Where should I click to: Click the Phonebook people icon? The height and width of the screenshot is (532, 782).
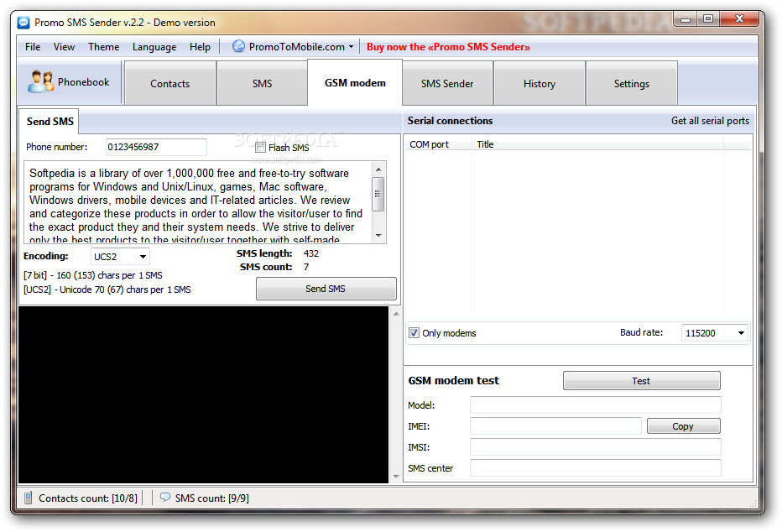point(40,81)
